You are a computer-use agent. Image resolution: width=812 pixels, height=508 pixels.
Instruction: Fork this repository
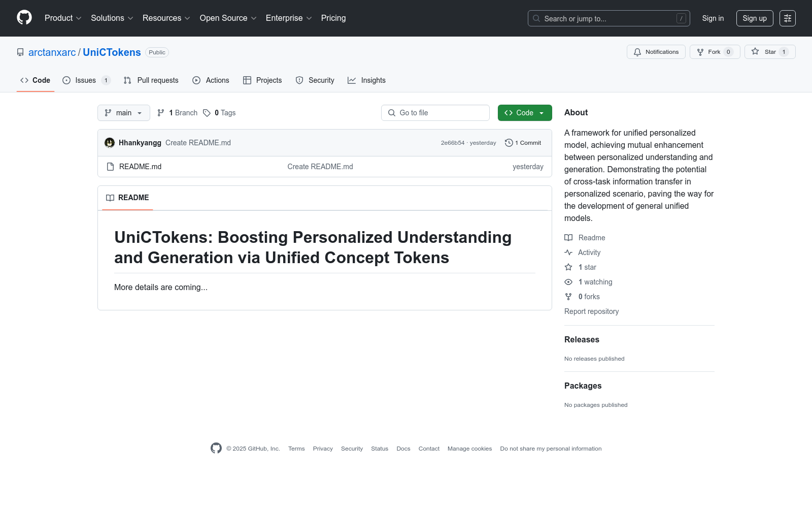(x=715, y=52)
